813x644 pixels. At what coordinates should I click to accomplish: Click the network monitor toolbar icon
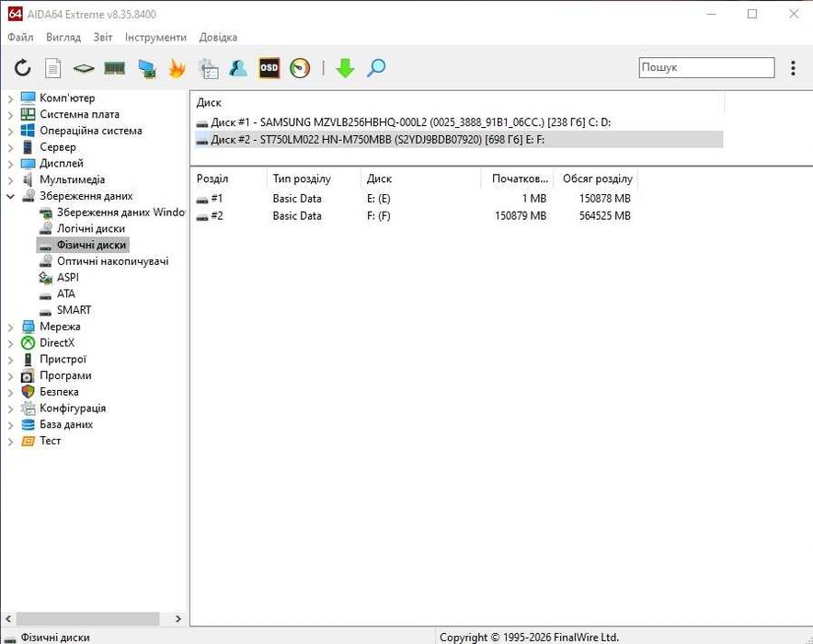[x=147, y=68]
